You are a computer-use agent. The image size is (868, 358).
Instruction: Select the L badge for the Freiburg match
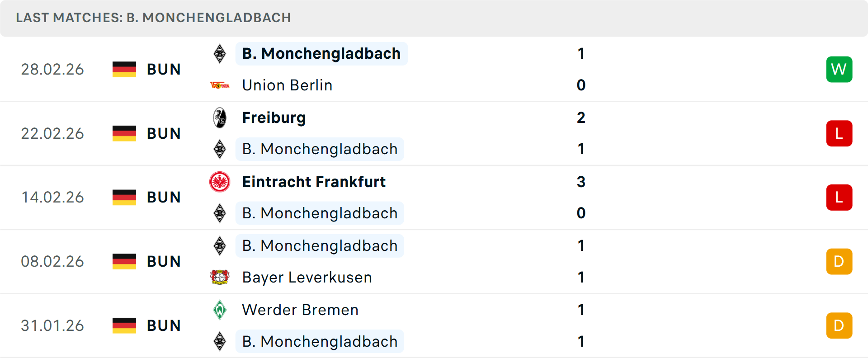[x=839, y=133]
